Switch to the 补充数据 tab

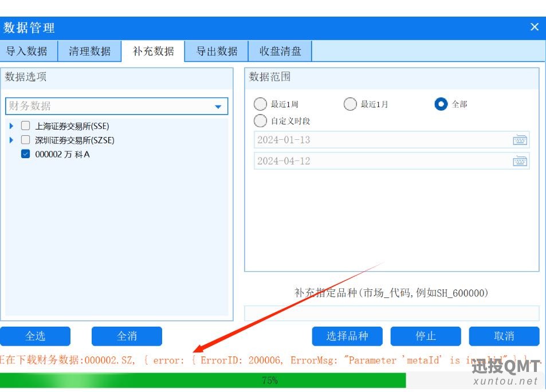(153, 51)
